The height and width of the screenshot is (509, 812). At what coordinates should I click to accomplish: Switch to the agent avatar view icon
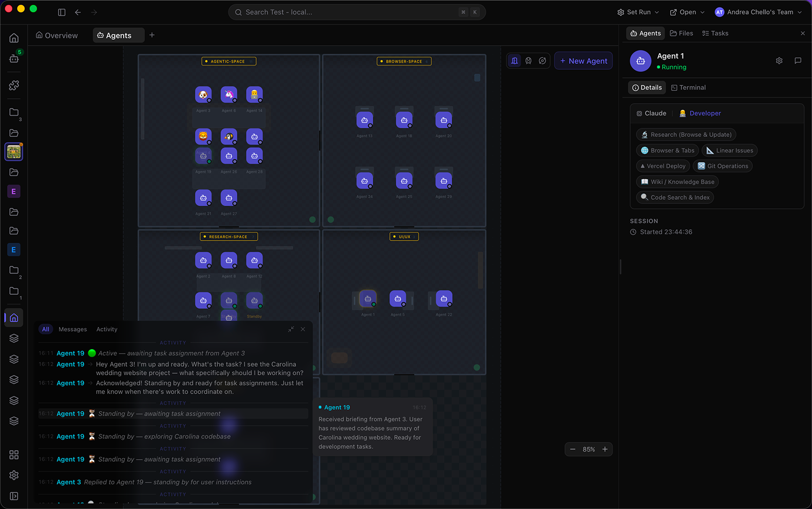coord(528,61)
